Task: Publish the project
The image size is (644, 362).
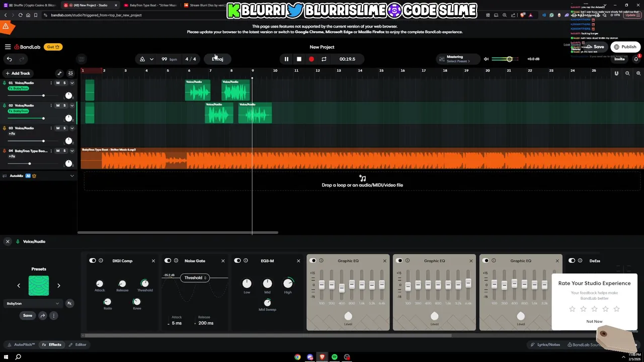Action: pyautogui.click(x=625, y=47)
